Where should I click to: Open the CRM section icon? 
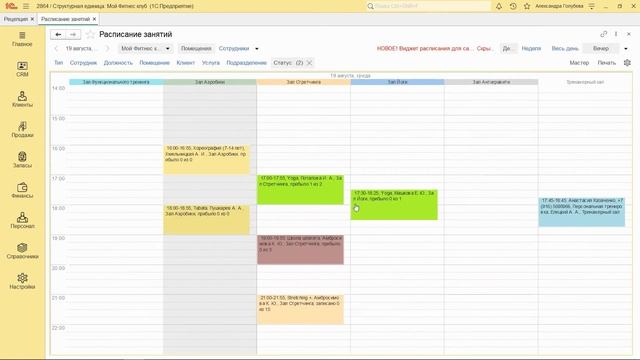click(x=22, y=65)
